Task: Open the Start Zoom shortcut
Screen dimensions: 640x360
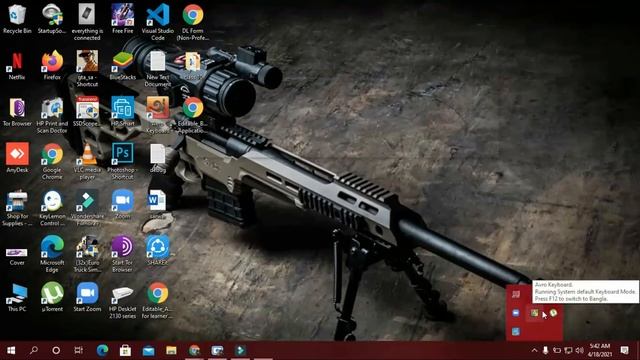Action: tap(87, 297)
